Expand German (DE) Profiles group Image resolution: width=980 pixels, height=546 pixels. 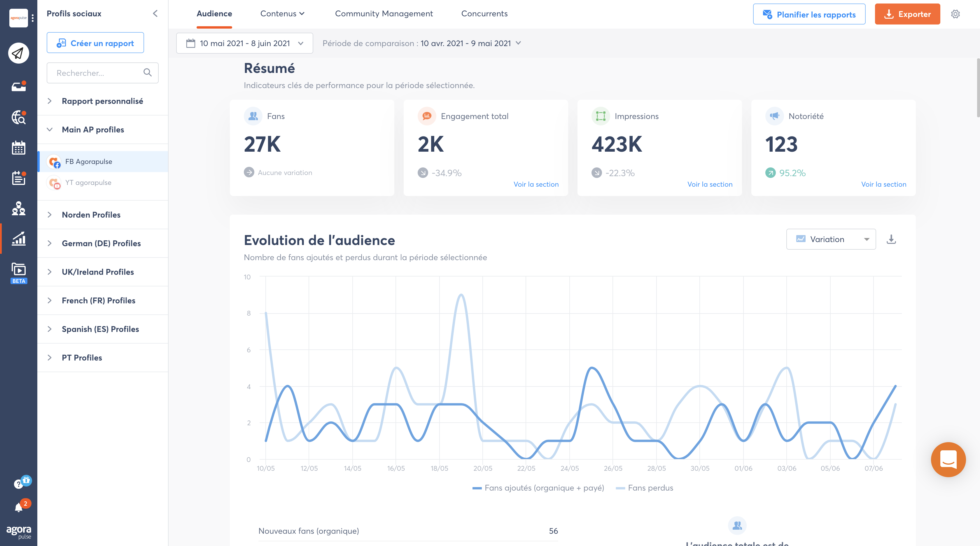[103, 243]
